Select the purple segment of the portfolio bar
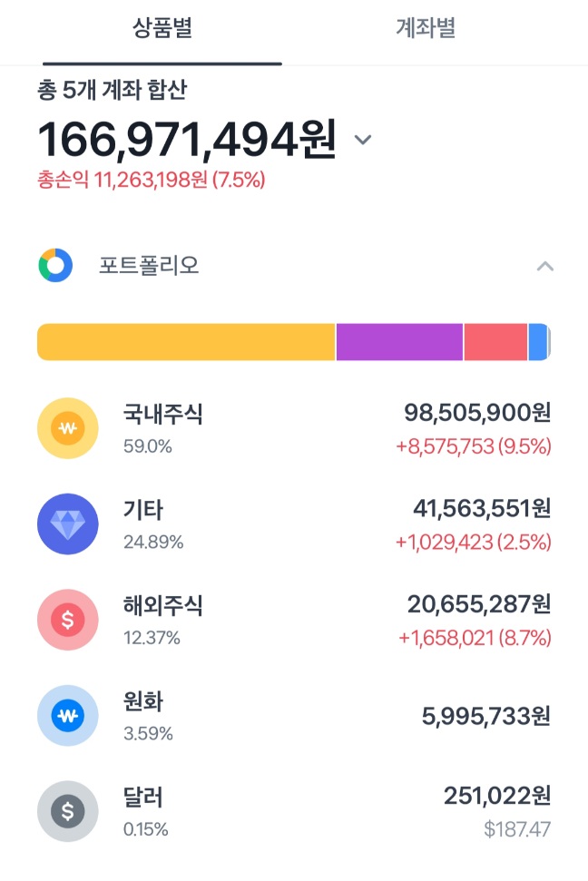This screenshot has height=881, width=588. coord(399,342)
